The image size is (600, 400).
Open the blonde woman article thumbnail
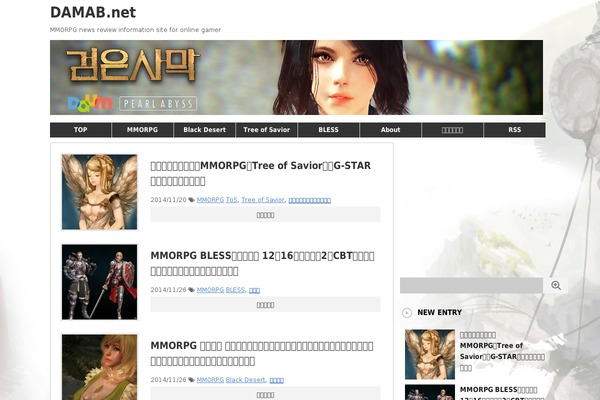coord(99,367)
